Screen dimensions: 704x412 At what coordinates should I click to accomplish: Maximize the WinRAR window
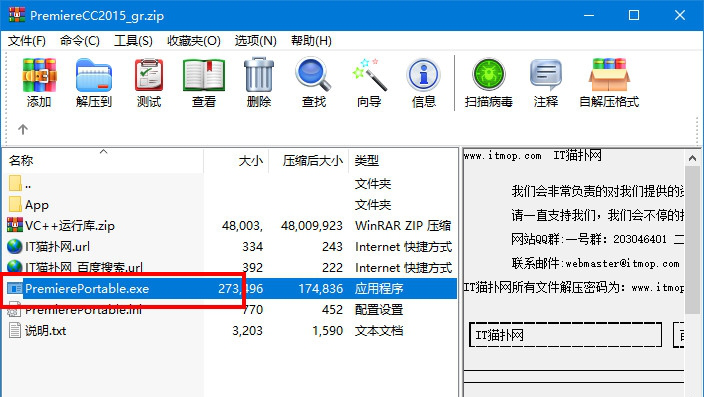tap(634, 15)
